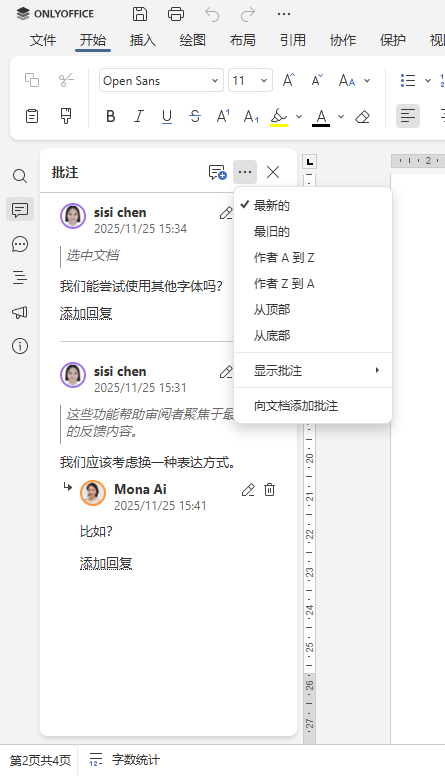This screenshot has height=776, width=445.
Task: Sort by 作者 A 到 Z
Action: pos(313,257)
